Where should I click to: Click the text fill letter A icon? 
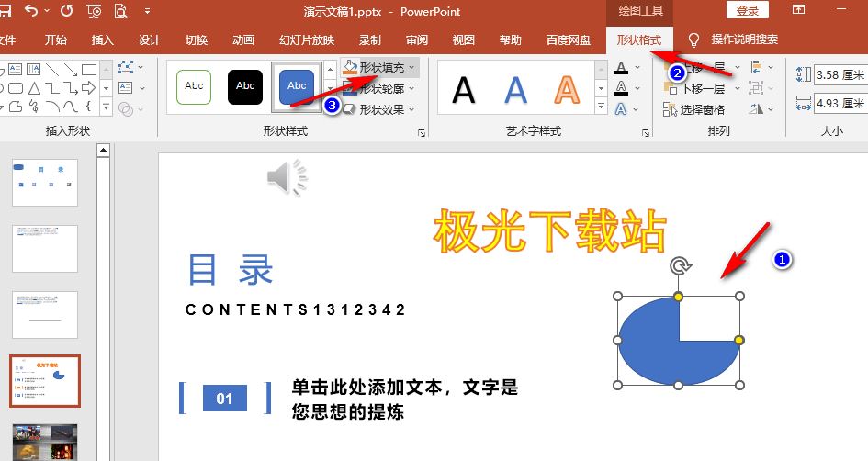pos(621,67)
